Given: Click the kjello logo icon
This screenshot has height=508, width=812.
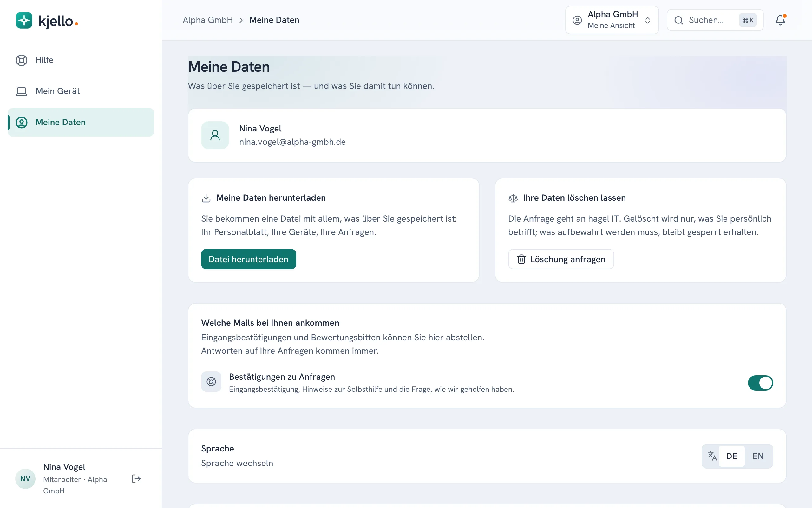Looking at the screenshot, I should point(24,21).
